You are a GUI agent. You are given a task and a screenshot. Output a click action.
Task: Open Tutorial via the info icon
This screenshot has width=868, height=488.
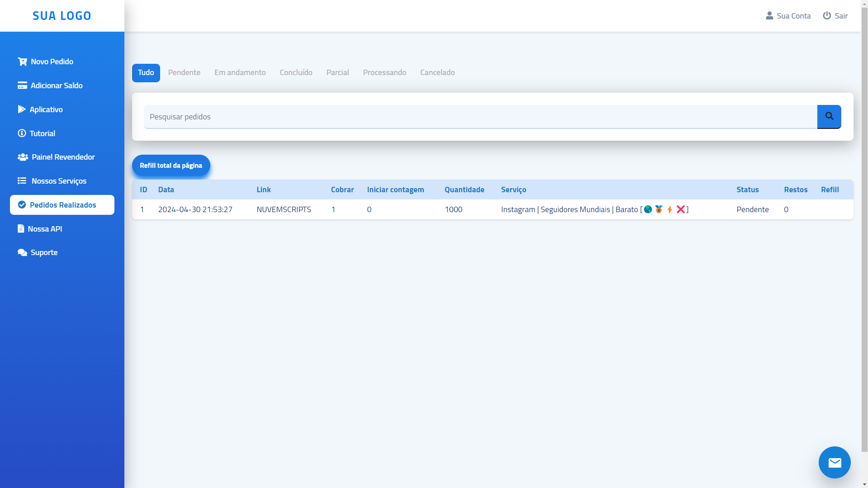[x=22, y=133]
